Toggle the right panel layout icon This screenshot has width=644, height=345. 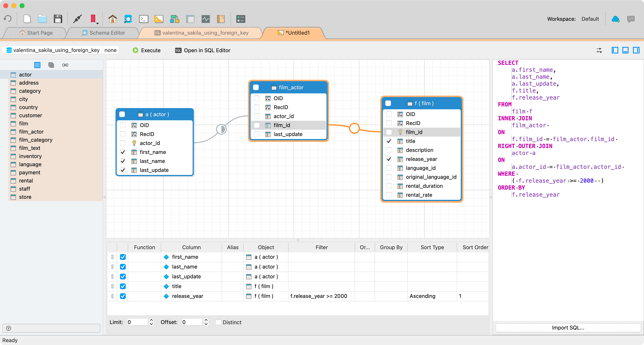(636, 50)
